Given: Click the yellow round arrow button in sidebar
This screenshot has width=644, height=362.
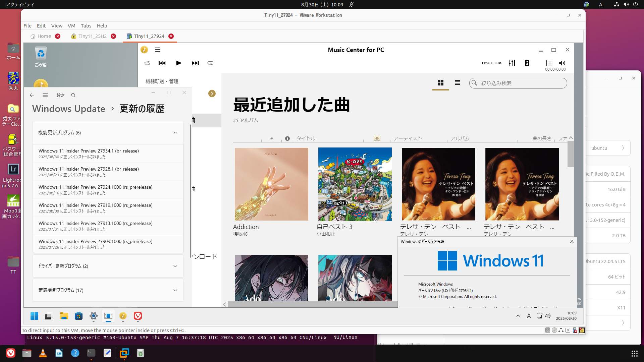Looking at the screenshot, I should point(212,94).
